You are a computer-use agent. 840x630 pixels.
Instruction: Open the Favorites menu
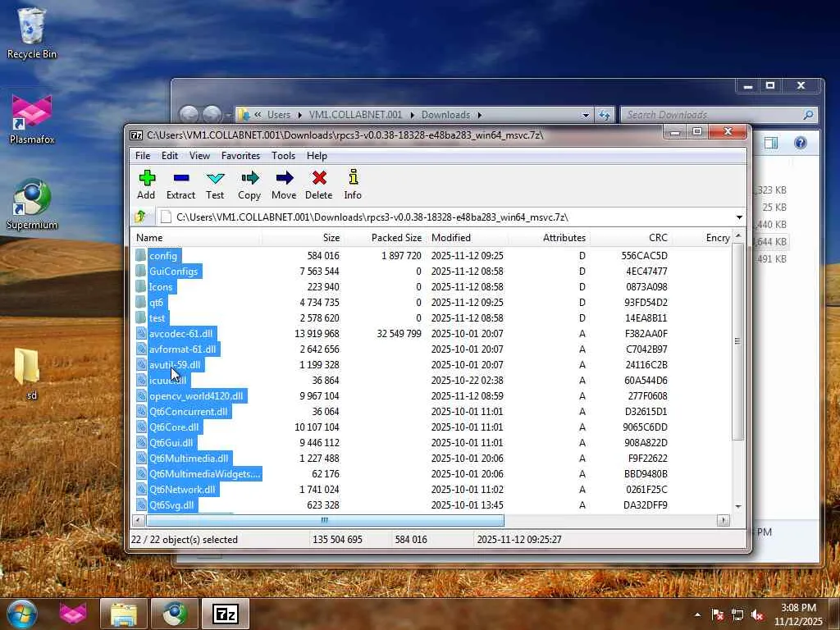coord(240,155)
